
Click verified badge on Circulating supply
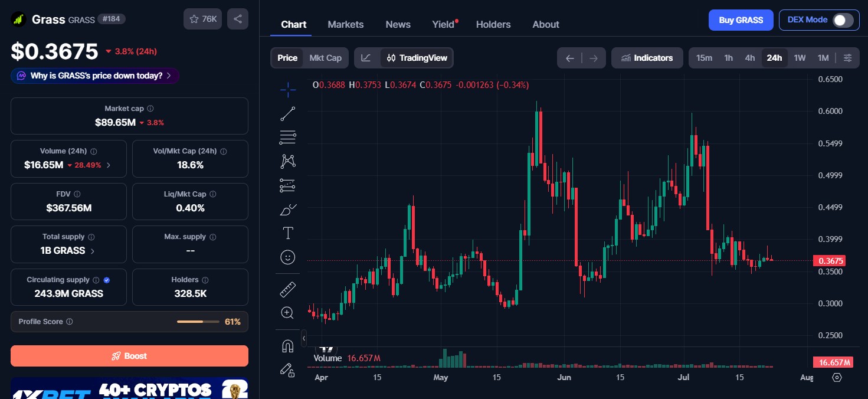click(x=107, y=280)
